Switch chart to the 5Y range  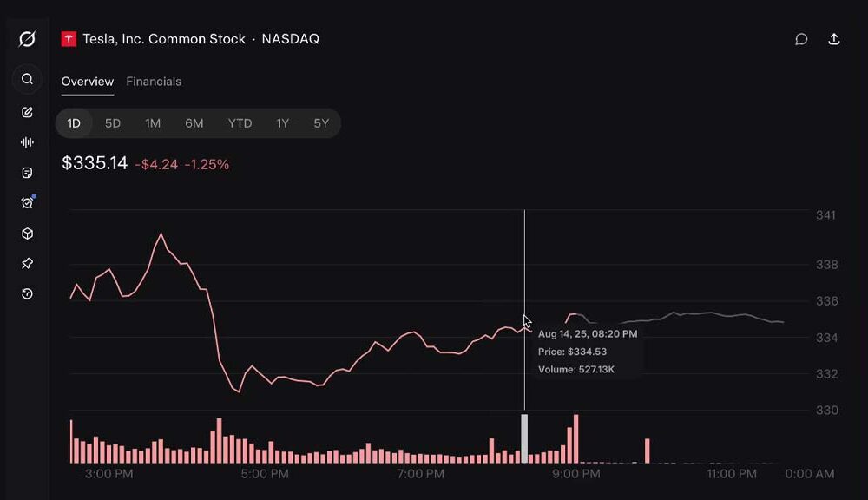pyautogui.click(x=321, y=123)
